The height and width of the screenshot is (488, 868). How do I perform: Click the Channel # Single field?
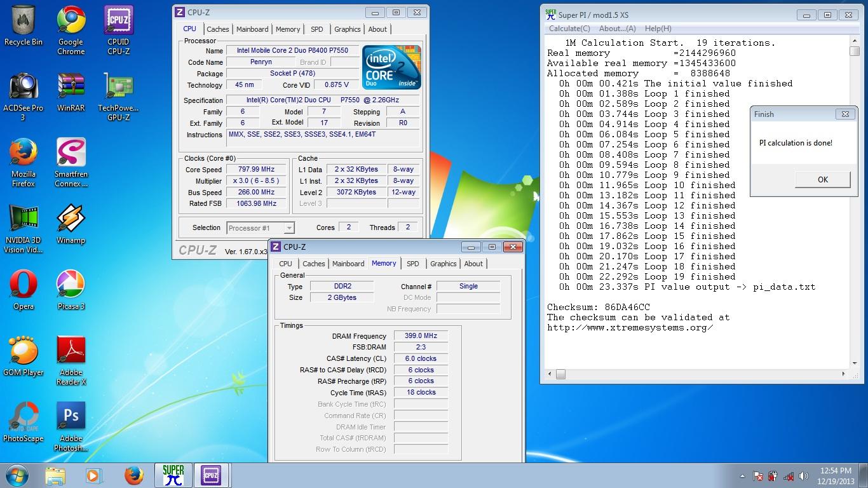[468, 287]
